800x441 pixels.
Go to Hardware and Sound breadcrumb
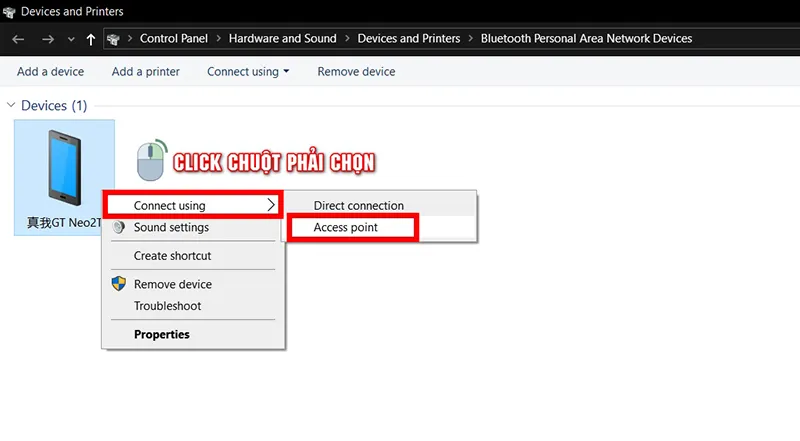pos(283,38)
